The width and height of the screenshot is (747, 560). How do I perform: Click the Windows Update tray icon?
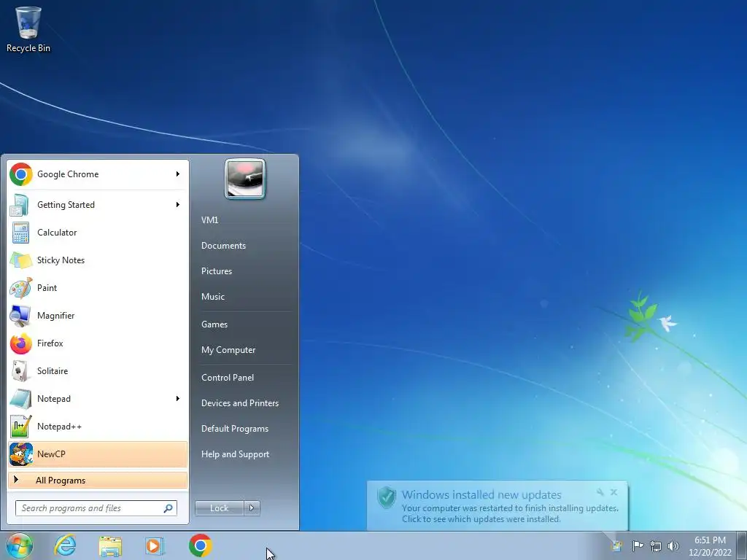pos(617,545)
